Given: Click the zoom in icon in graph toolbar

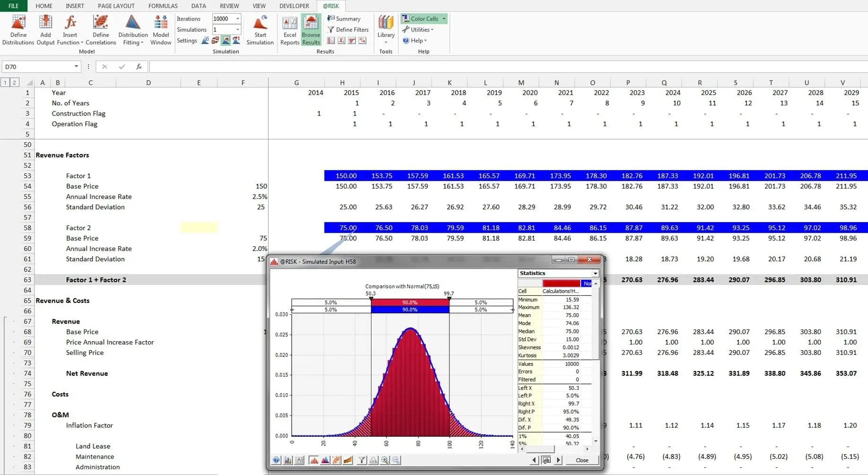Looking at the screenshot, I should 385,460.
